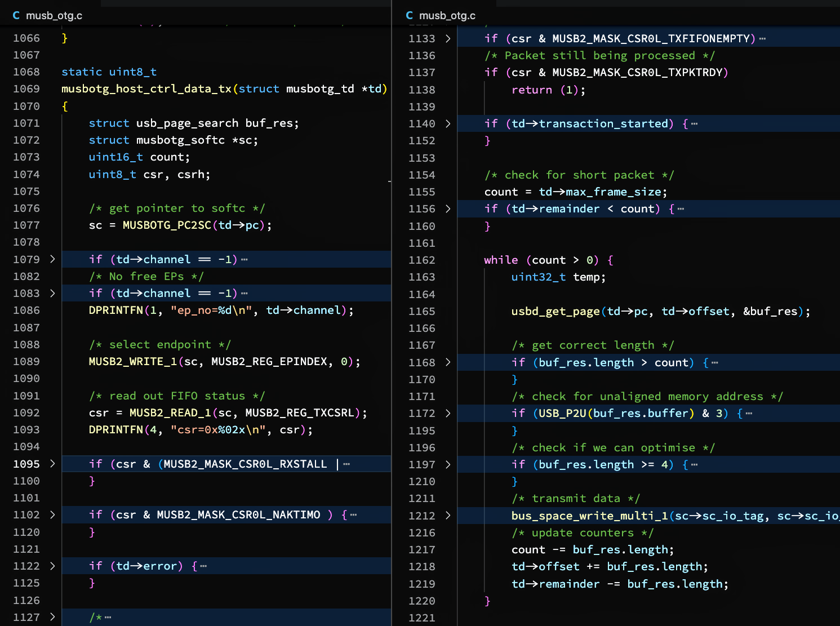Expand folded comment at line 1127
Screen dimensions: 840x626
coord(52,617)
